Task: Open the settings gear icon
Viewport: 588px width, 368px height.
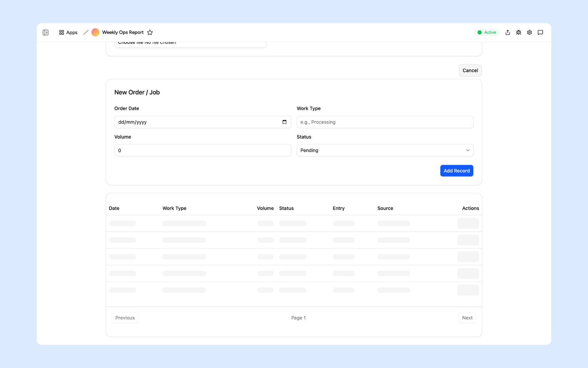Action: [x=529, y=32]
